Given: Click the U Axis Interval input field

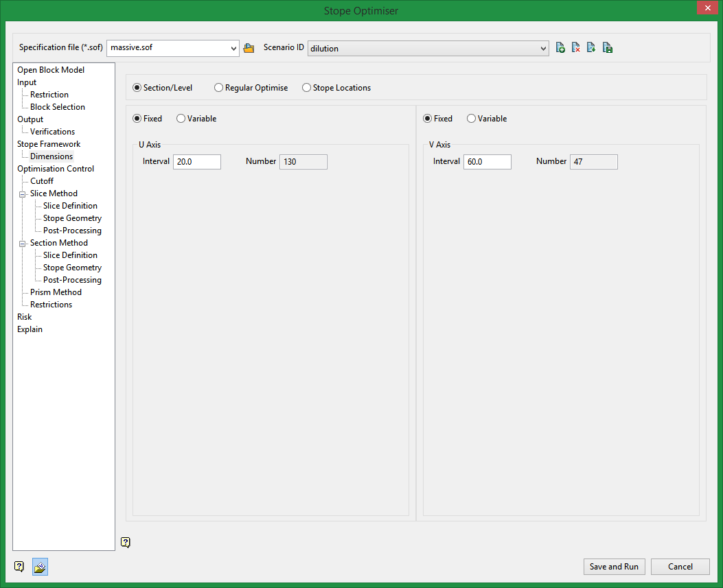Looking at the screenshot, I should tap(196, 162).
